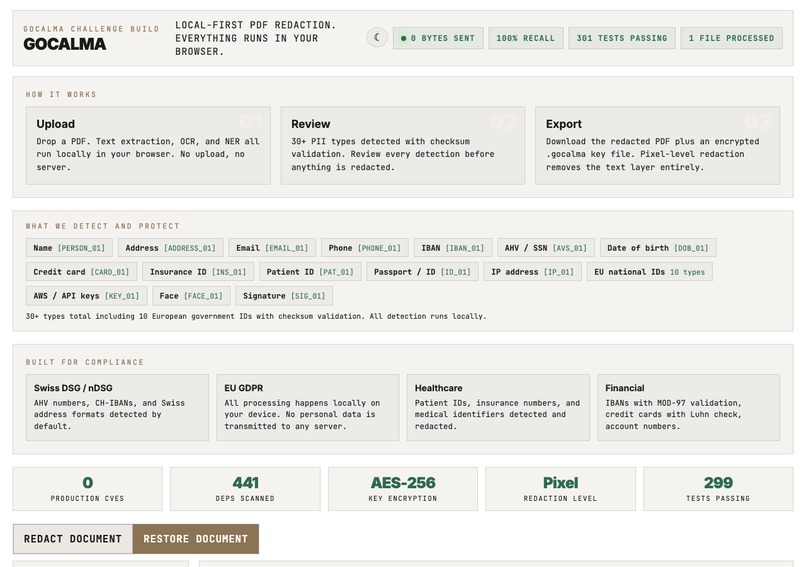This screenshot has height=567, width=806.
Task: Click the 441 Deps Scanned stat
Action: (x=245, y=489)
